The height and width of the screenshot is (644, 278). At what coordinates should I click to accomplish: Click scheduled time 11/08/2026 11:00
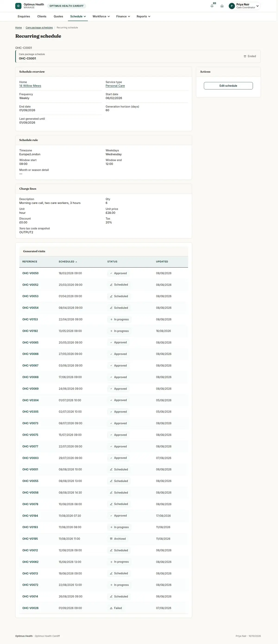(x=69, y=539)
